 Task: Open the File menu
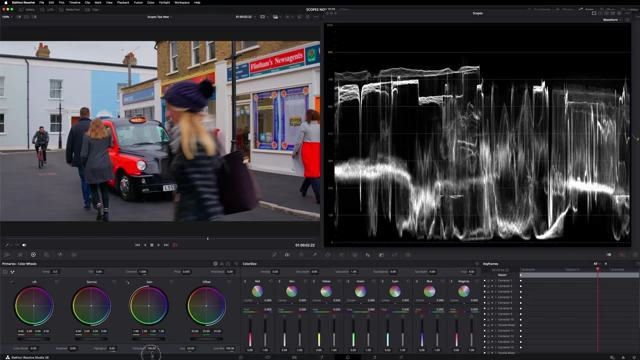42,2
